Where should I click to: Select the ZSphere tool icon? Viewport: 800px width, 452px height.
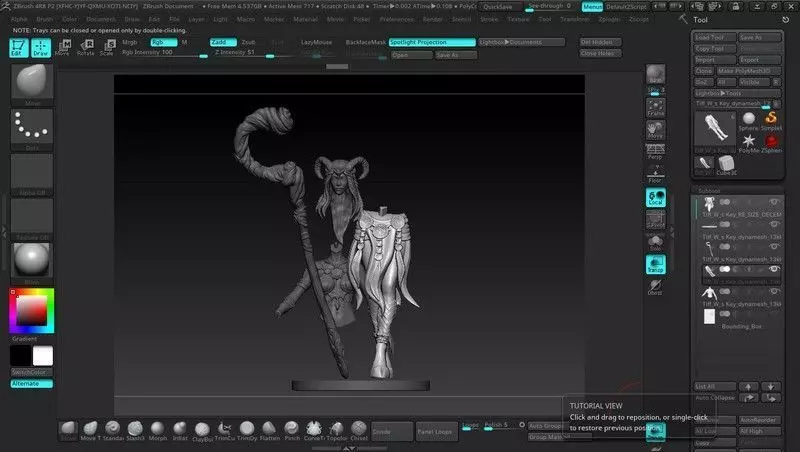coord(771,143)
